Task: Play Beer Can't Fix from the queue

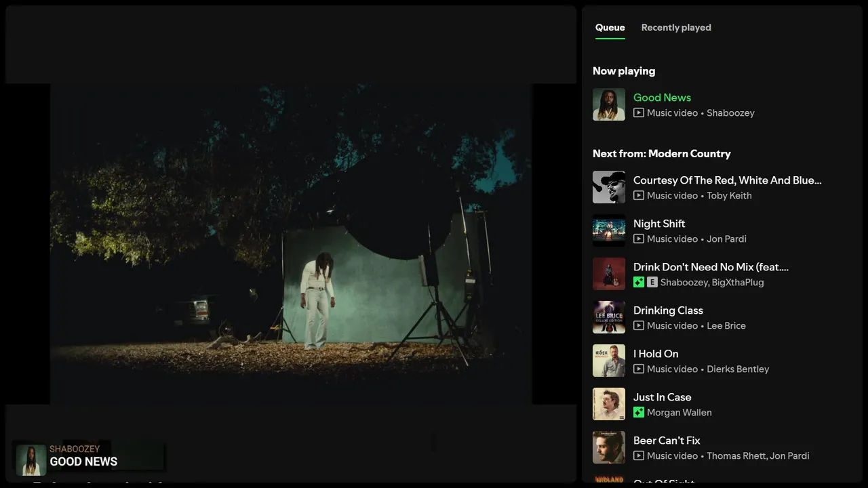Action: tap(667, 441)
